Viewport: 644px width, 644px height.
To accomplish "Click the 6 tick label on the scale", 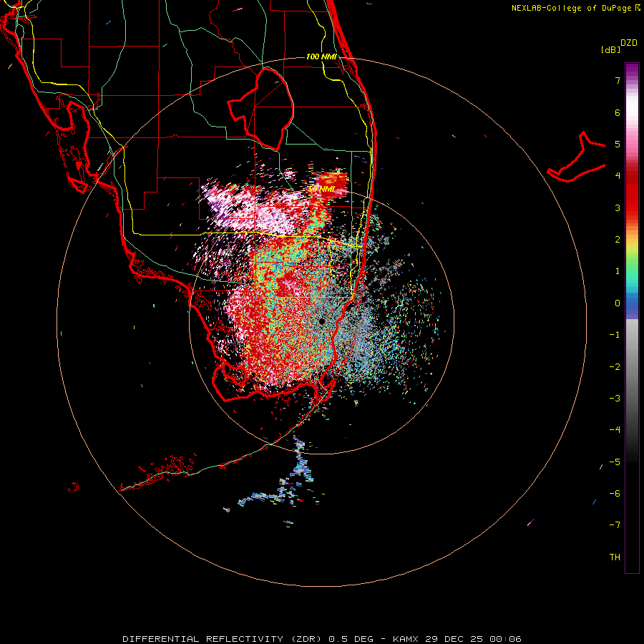I will tap(618, 112).
